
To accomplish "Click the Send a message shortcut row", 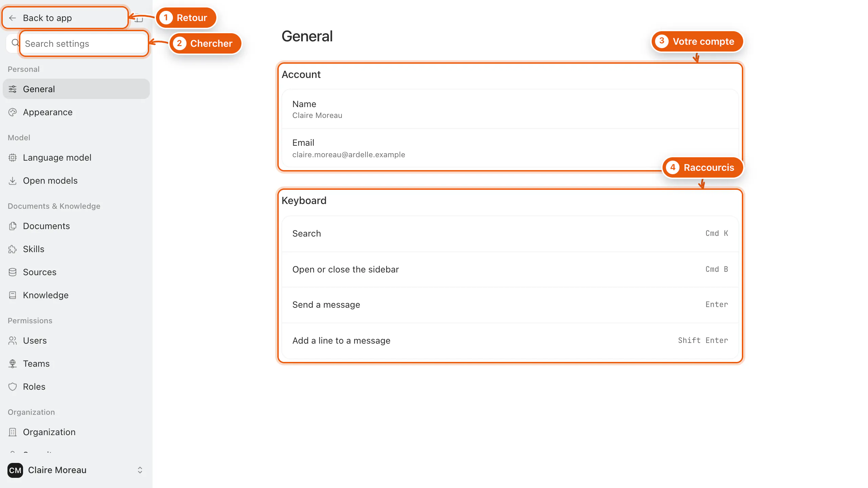I will tap(510, 305).
